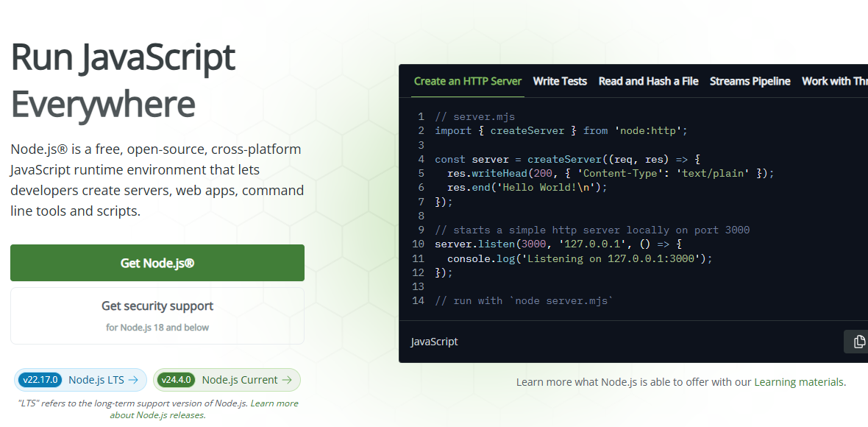Click arrow icon beside Node.js Current

287,380
